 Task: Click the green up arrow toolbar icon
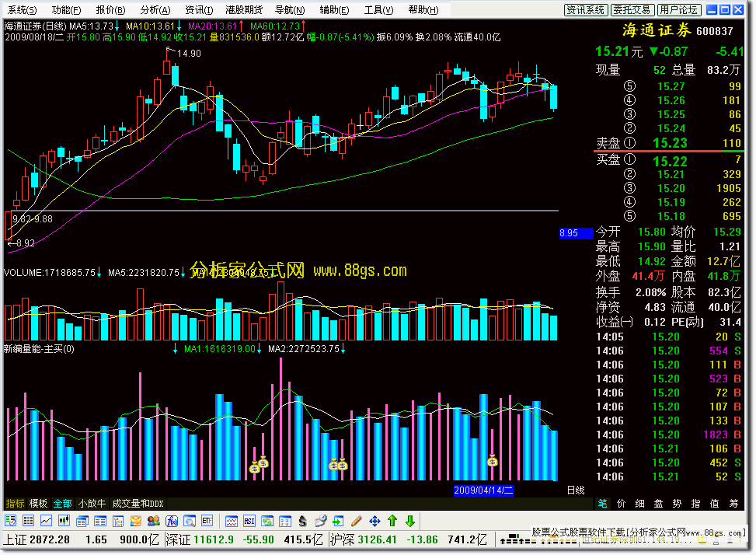392,522
